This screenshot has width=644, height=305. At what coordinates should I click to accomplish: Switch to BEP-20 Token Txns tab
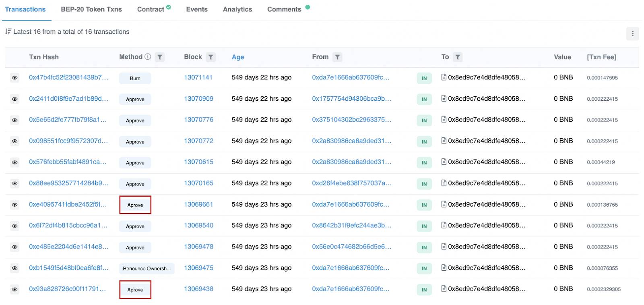[91, 9]
